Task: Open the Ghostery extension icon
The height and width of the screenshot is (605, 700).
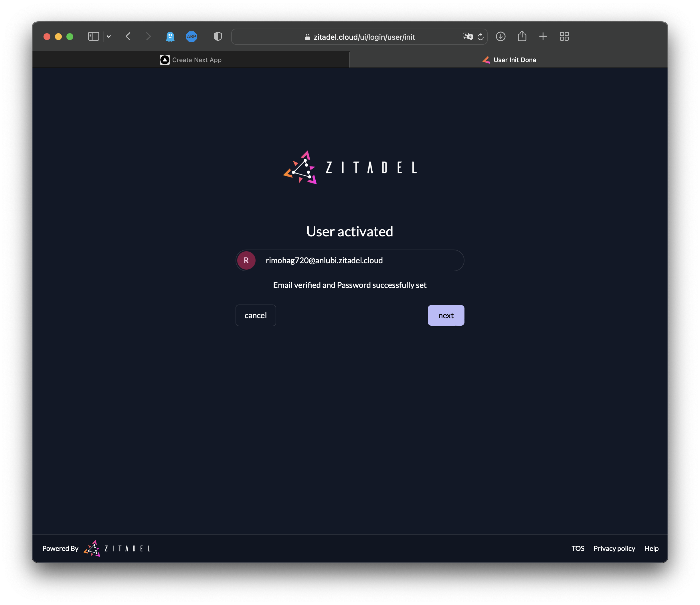Action: 170,36
